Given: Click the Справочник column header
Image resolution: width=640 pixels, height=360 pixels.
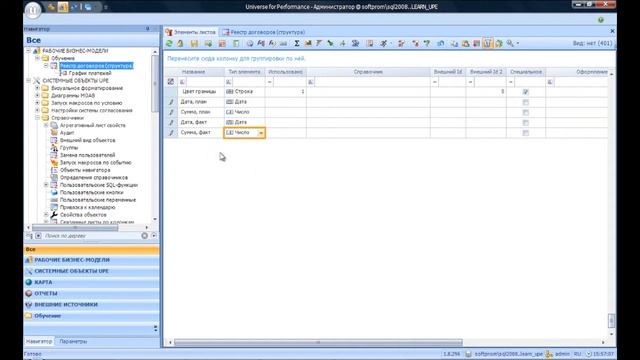Looking at the screenshot, I should (368, 72).
